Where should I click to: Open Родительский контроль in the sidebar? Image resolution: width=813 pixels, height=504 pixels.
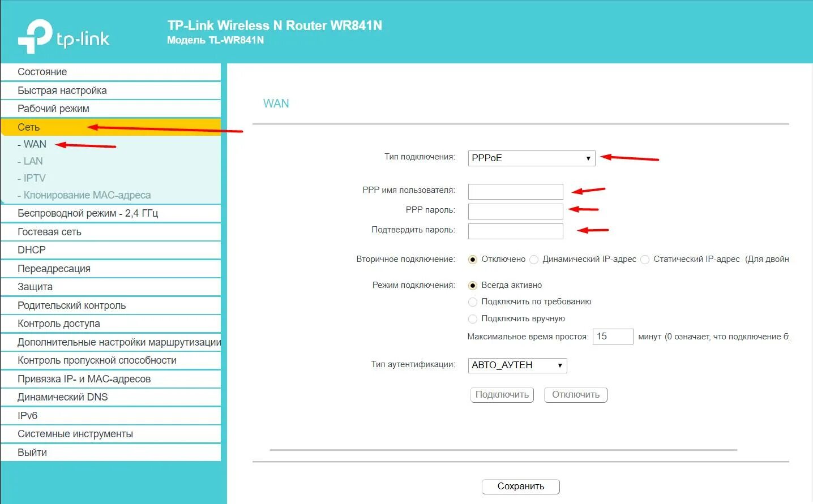pos(110,305)
